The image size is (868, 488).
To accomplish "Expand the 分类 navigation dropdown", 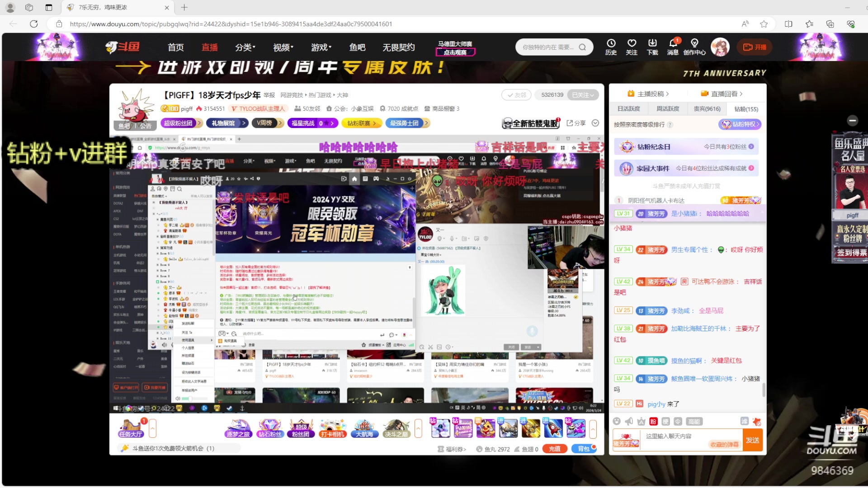I will pos(245,47).
